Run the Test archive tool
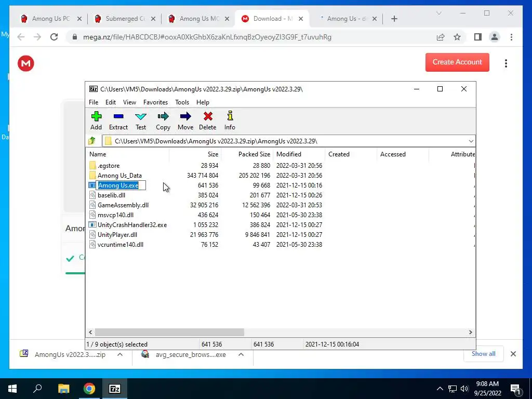Screen dimensions: 532x399 (141, 121)
